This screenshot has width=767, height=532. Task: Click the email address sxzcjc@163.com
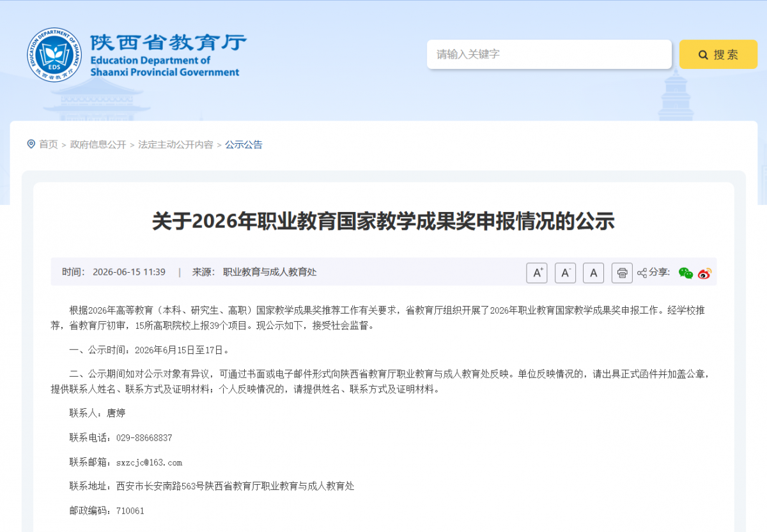point(149,462)
